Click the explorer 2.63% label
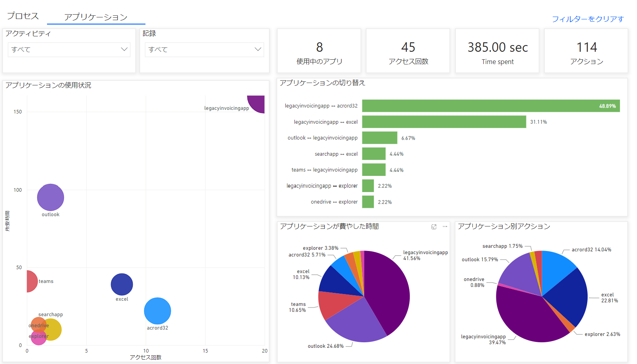 tap(602, 334)
